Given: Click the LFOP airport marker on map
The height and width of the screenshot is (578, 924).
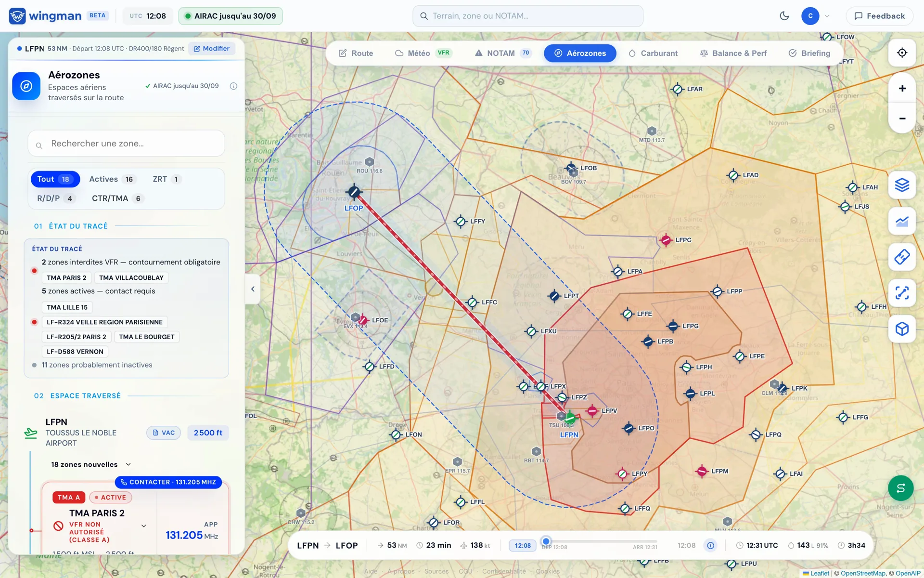Looking at the screenshot, I should coord(354,192).
